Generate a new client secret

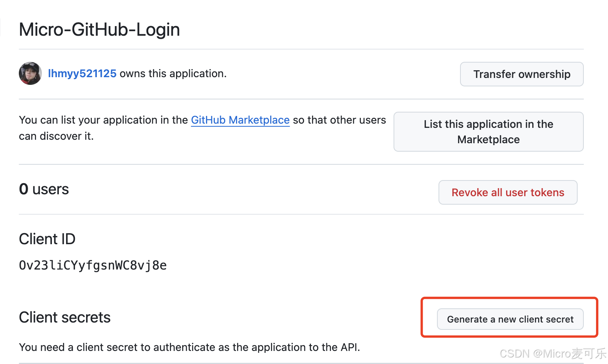[510, 319]
